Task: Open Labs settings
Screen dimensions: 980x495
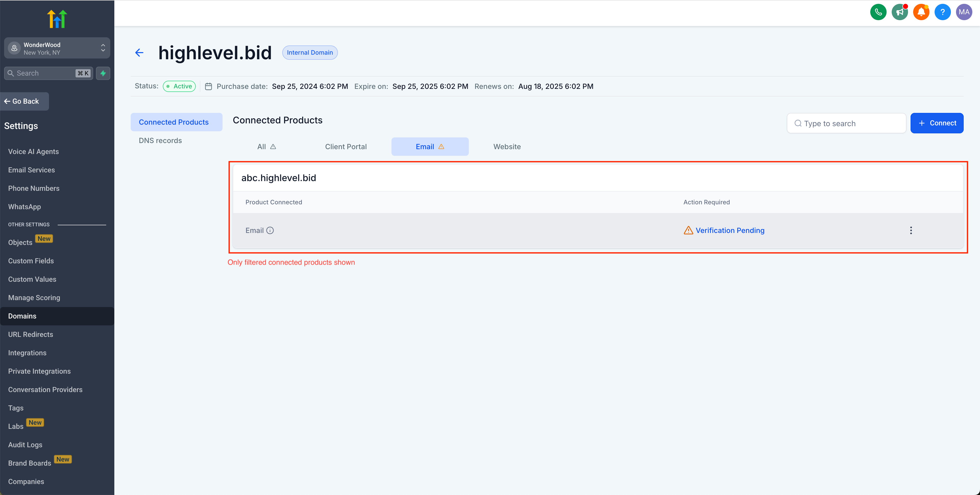Action: click(16, 426)
